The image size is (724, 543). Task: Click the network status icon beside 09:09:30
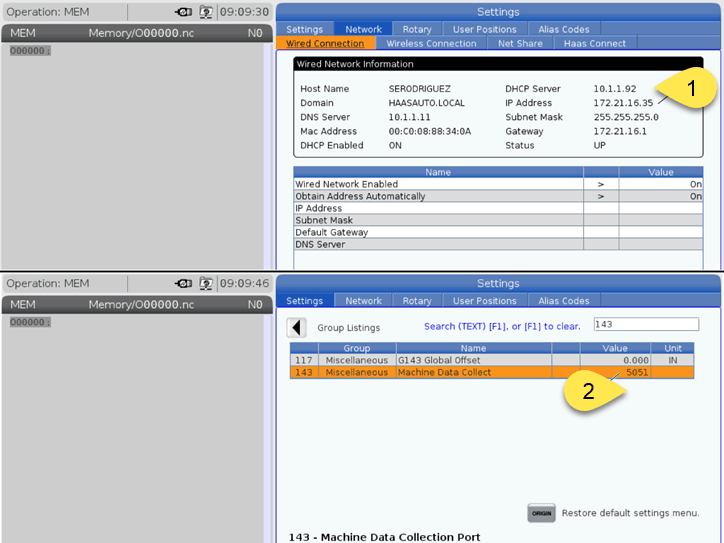[206, 12]
